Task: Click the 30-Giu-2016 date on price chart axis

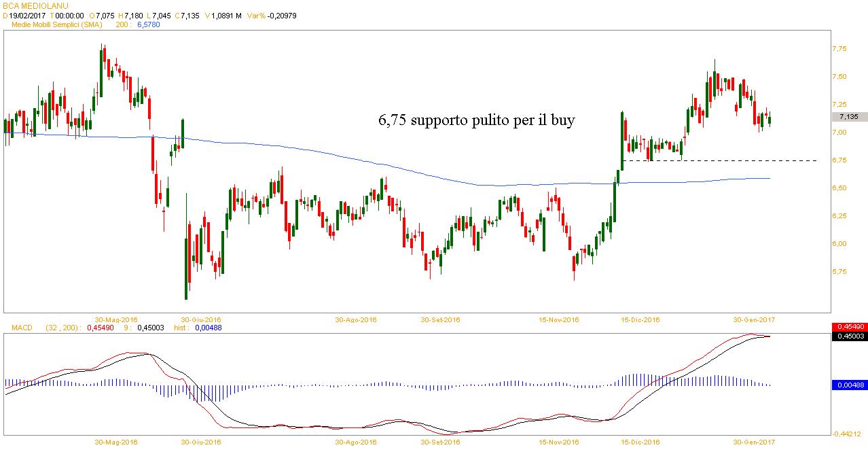Action: 201,319
